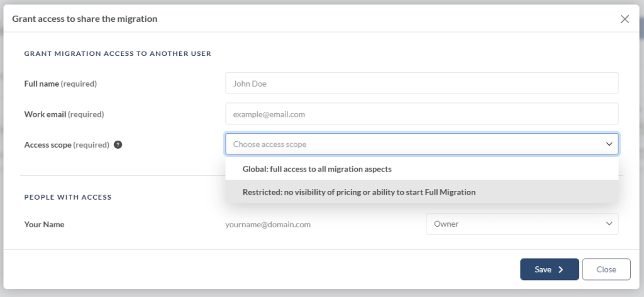
Task: Click the Close button at the bottom
Action: 606,269
